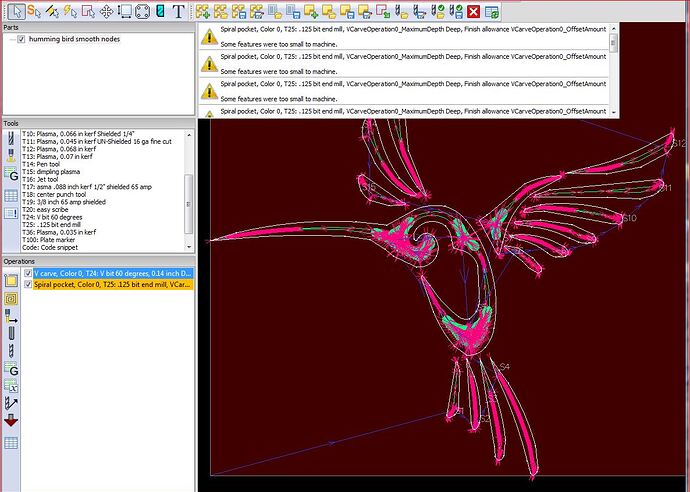Toggle the Spiral pocket operation checkbox
The width and height of the screenshot is (690, 492).
tap(28, 285)
